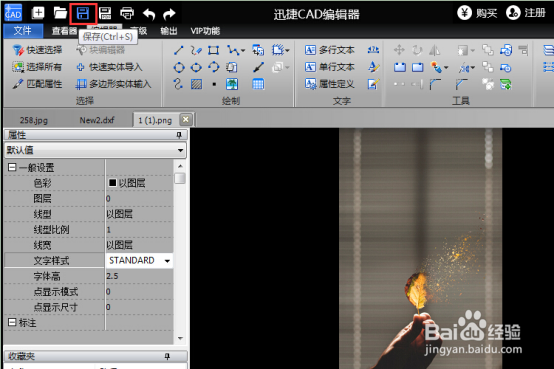The image size is (554, 369).
Task: Click the chamfer corner tool
Action: [x=461, y=84]
